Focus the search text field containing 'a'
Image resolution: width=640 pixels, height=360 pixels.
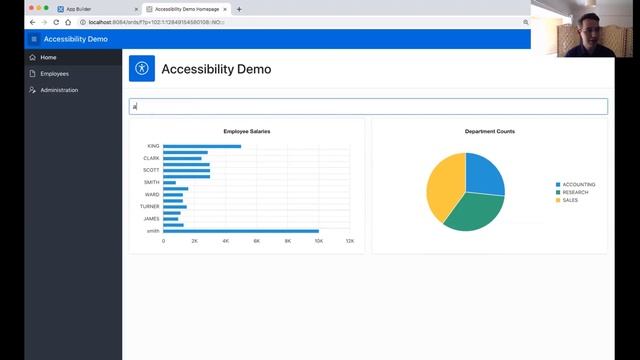pos(368,107)
